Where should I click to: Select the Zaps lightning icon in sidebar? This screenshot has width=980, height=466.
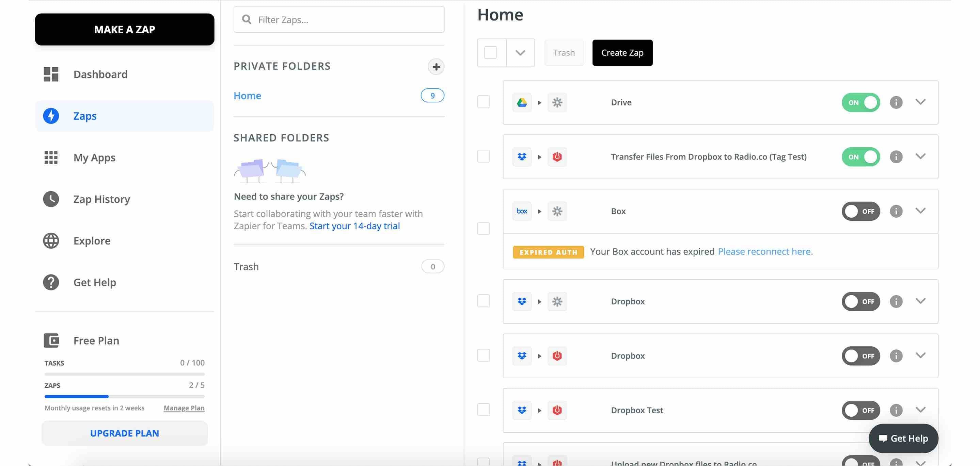(51, 116)
